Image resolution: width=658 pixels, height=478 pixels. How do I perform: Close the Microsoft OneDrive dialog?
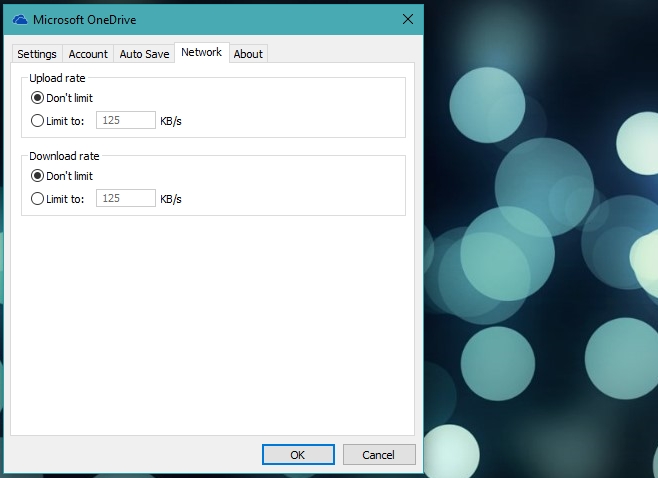(x=407, y=19)
